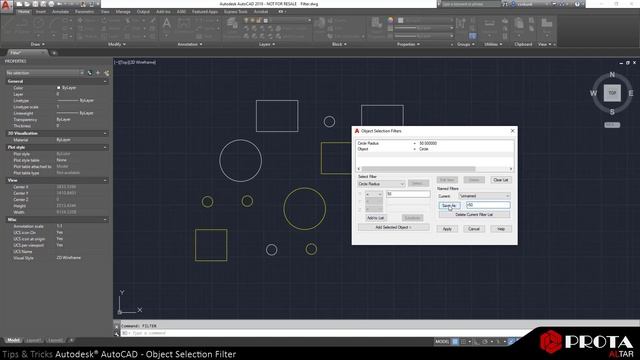Open the X operator dropdown in filter dialog
Viewport: 640px width, 360px height.
[373, 194]
